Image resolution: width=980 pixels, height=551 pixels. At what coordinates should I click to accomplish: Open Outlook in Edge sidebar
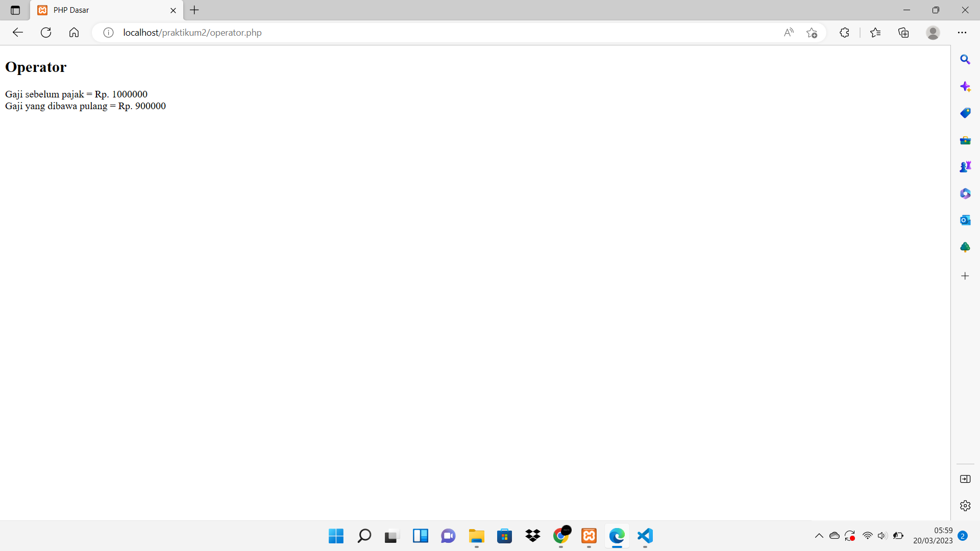(965, 220)
